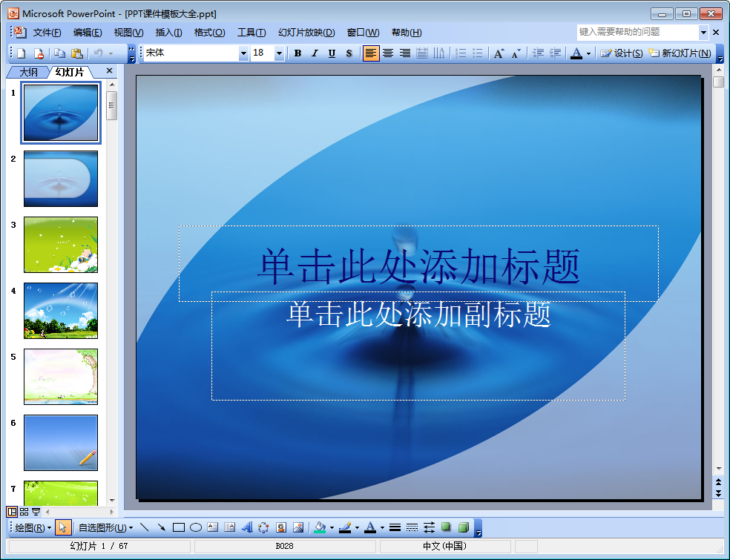Open the font color dropdown arrow in formatting toolbar
Viewport: 730px width, 560px height.
click(588, 53)
